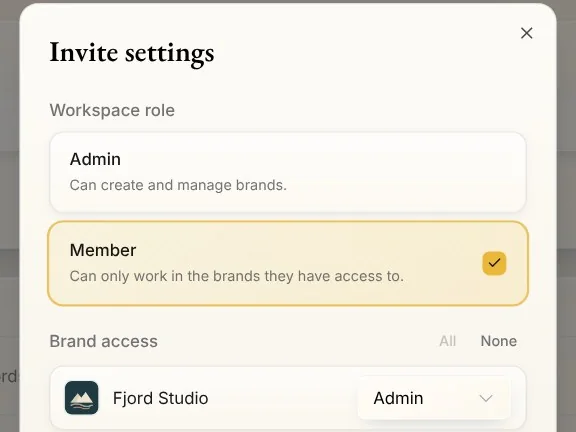Click the 'Fjord Studio' brand name
This screenshot has height=432, width=576.
pos(161,398)
